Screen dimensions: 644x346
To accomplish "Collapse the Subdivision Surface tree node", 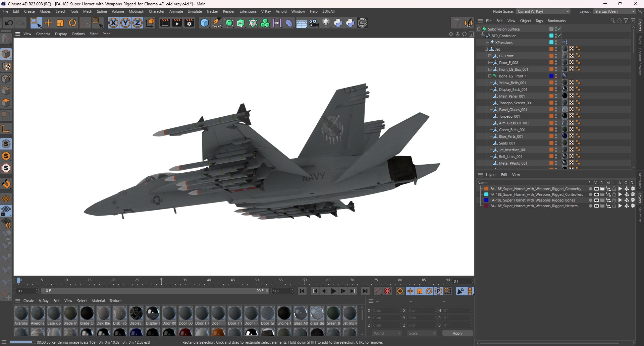I will (x=479, y=29).
